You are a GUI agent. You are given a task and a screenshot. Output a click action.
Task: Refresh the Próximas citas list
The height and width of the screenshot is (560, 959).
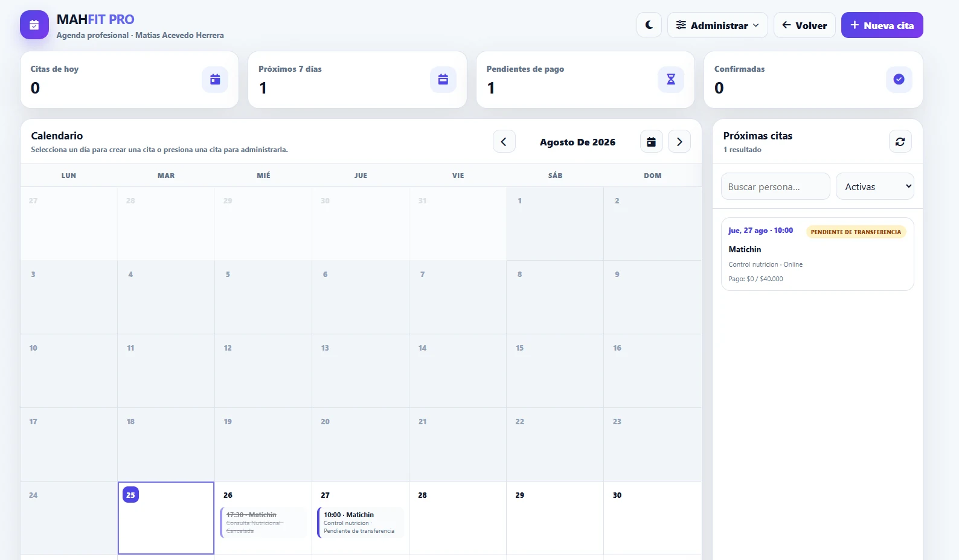(x=900, y=142)
